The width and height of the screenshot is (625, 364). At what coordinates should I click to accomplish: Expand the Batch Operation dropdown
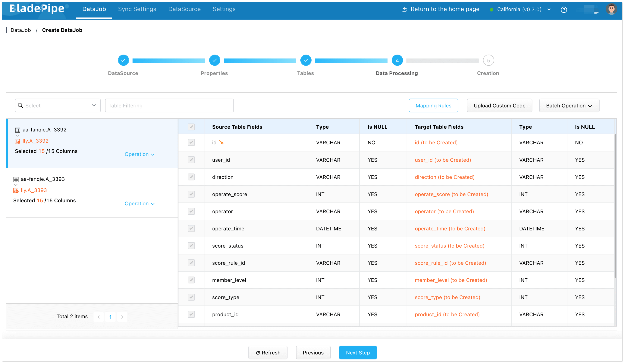tap(569, 106)
